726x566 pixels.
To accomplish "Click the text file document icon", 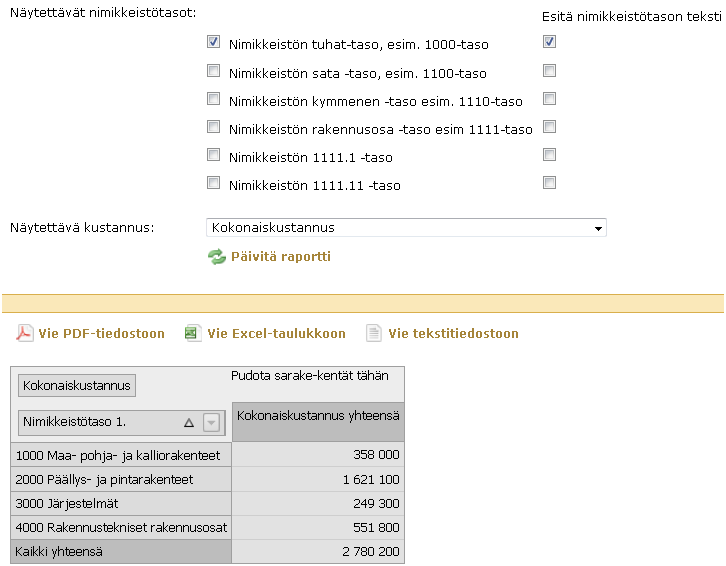I will (374, 333).
